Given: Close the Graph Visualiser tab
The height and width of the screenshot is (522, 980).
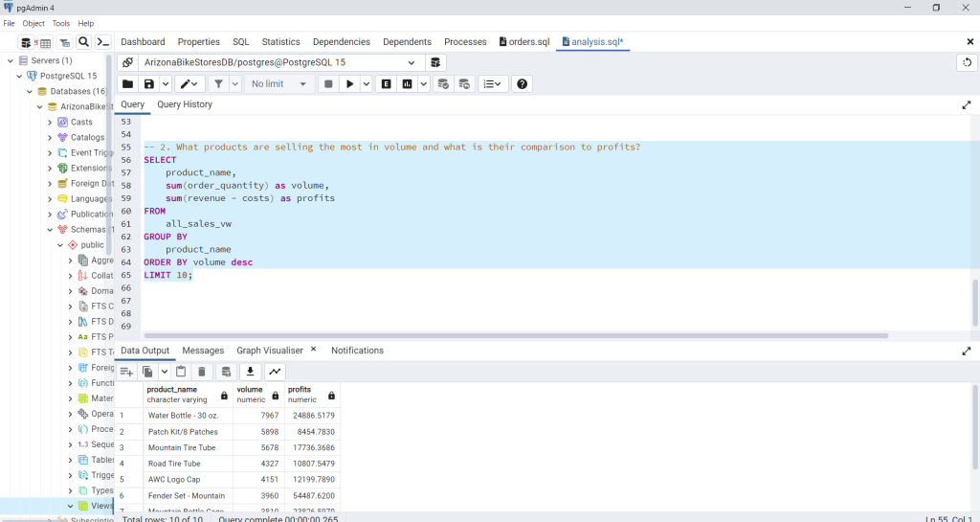Looking at the screenshot, I should pos(313,350).
